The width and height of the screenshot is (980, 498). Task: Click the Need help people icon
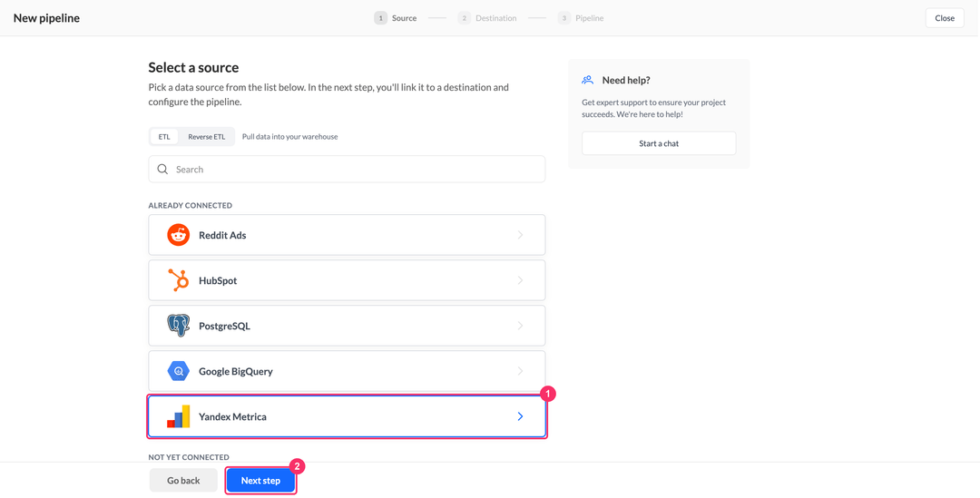click(x=587, y=80)
